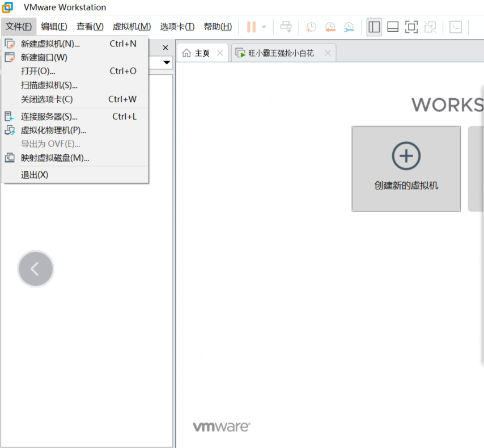Click the full screen mode icon

(411, 27)
